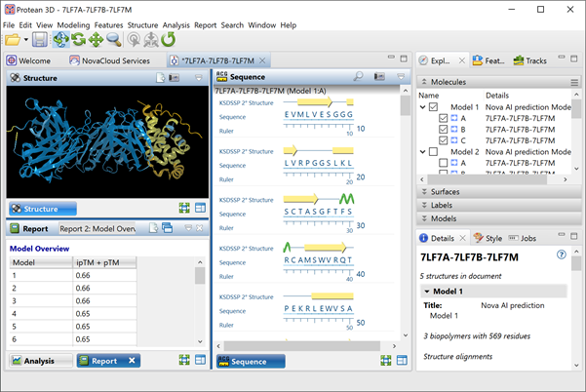Close the Report view with its X
586x392 pixels.
pyautogui.click(x=132, y=360)
